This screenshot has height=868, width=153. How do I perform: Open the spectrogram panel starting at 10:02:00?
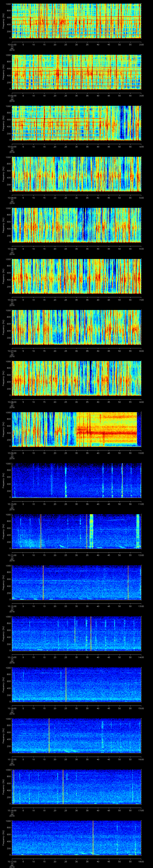pyautogui.click(x=77, y=72)
